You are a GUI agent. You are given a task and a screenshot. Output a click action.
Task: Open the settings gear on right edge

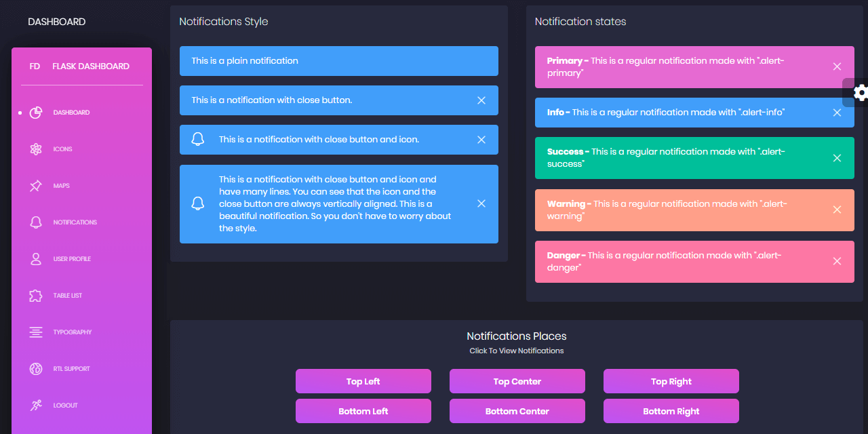point(859,93)
